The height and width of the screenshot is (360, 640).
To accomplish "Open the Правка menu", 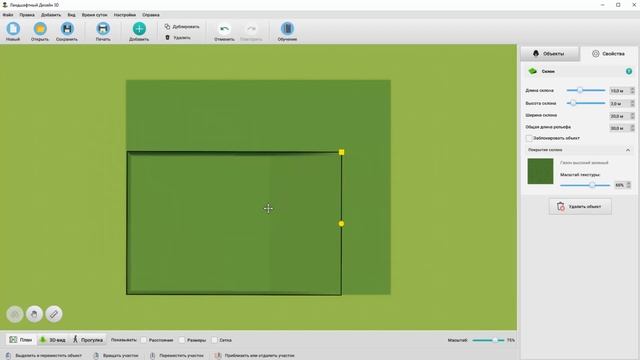I will [x=27, y=15].
